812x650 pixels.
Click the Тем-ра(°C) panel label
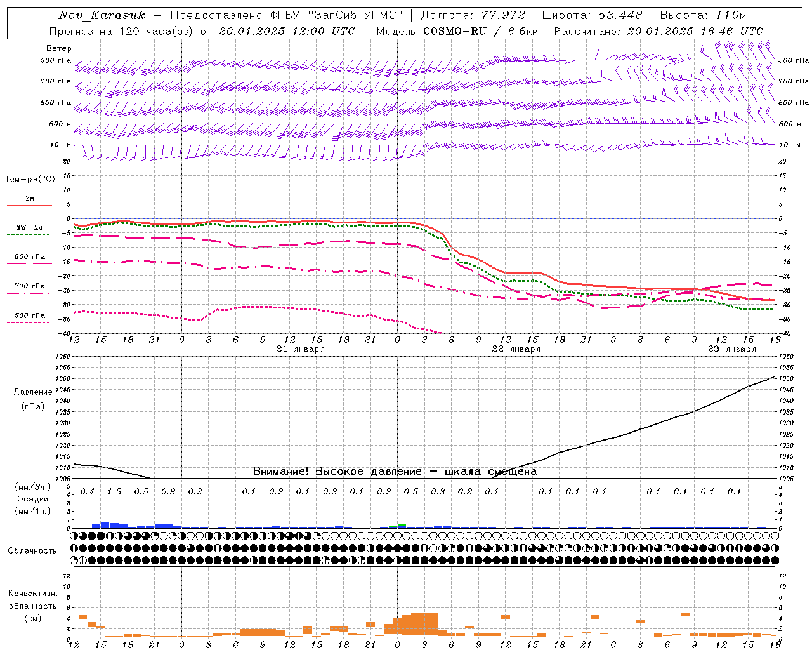click(x=30, y=180)
